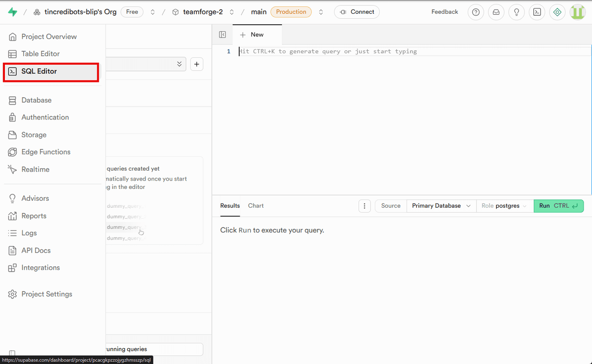This screenshot has width=592, height=364.
Task: Go to the Authentication page
Action: [45, 117]
